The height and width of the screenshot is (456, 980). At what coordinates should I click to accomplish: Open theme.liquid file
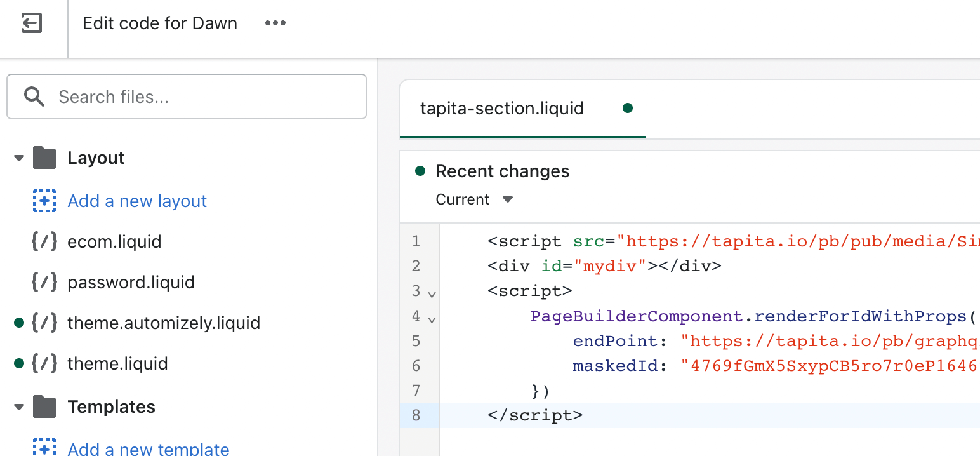[x=117, y=364]
